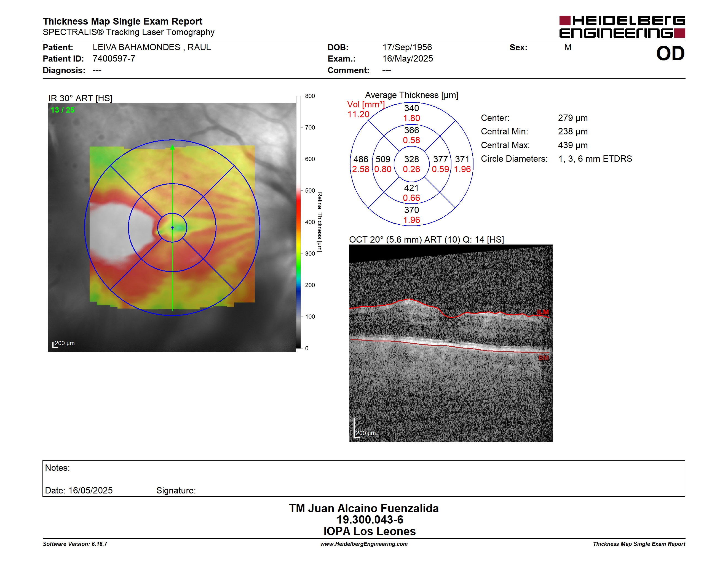Click the Central Max value 439 µm
Viewport: 728px width, 563px height.
pos(573,145)
